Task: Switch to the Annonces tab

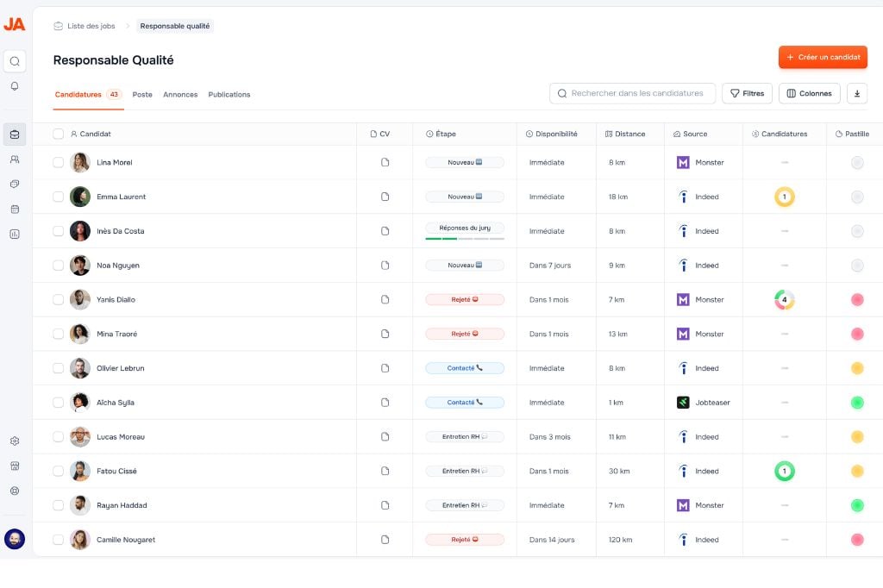Action: click(x=180, y=95)
